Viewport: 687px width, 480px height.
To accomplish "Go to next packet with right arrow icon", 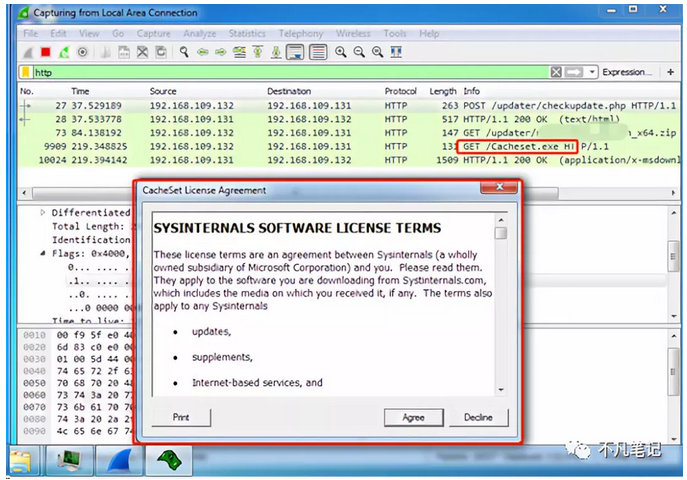I will tap(221, 52).
